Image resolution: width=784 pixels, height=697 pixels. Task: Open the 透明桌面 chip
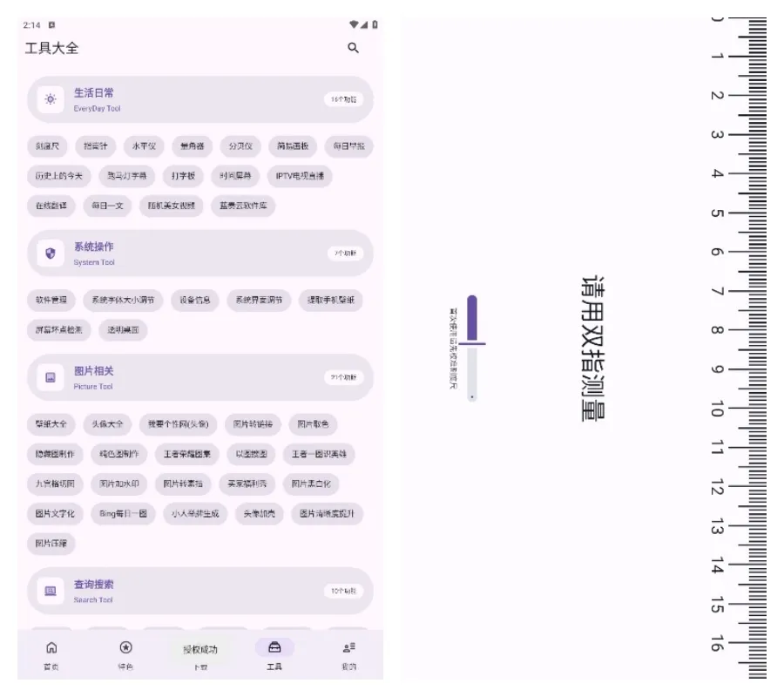[123, 330]
